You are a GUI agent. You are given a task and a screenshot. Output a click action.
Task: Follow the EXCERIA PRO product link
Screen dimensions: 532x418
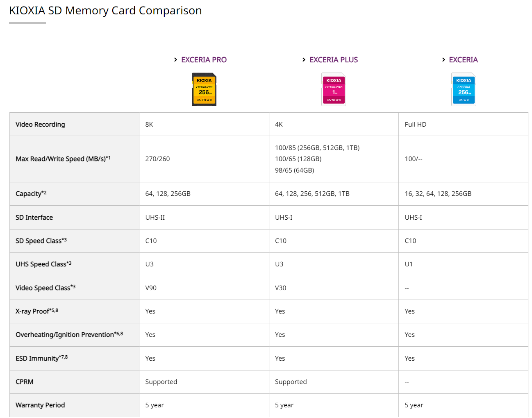pos(204,60)
